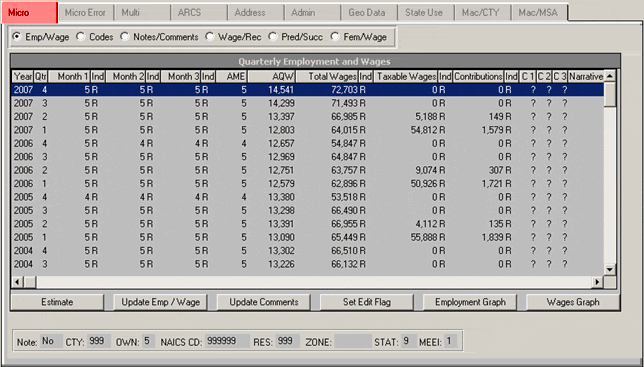644x367 pixels.
Task: Click the empty ZONE field
Action: (353, 341)
